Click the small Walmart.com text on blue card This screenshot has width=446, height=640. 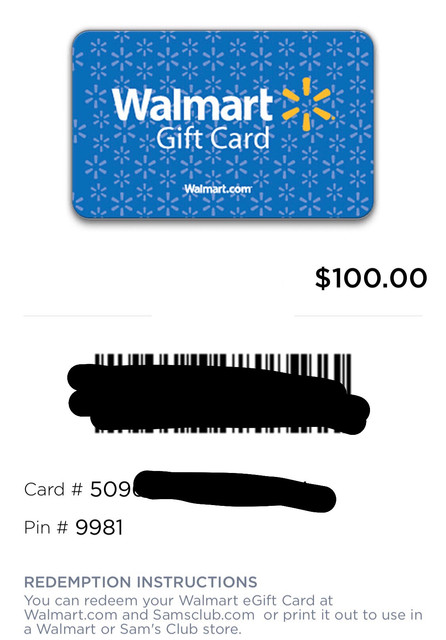(218, 189)
